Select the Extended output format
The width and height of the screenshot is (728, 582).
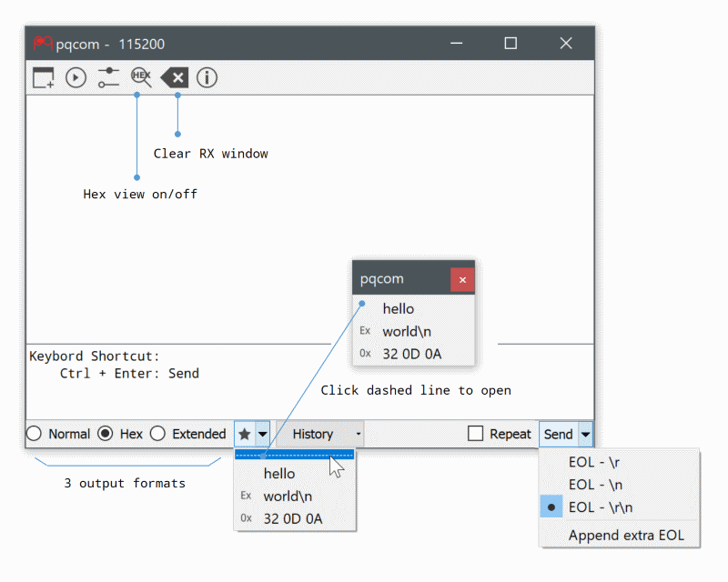point(188,434)
